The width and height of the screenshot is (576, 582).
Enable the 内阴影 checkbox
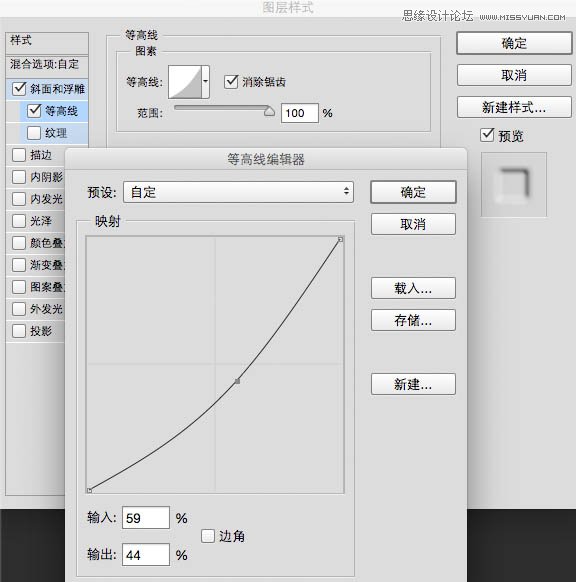click(19, 177)
